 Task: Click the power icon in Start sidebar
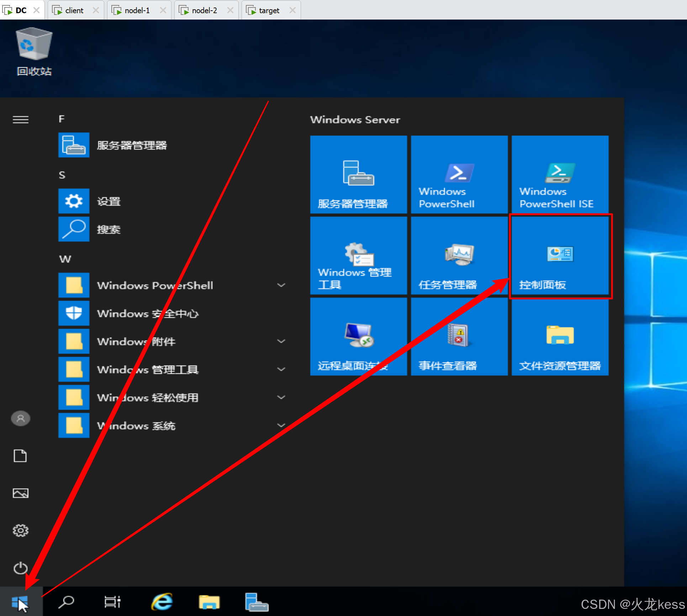[x=20, y=568]
